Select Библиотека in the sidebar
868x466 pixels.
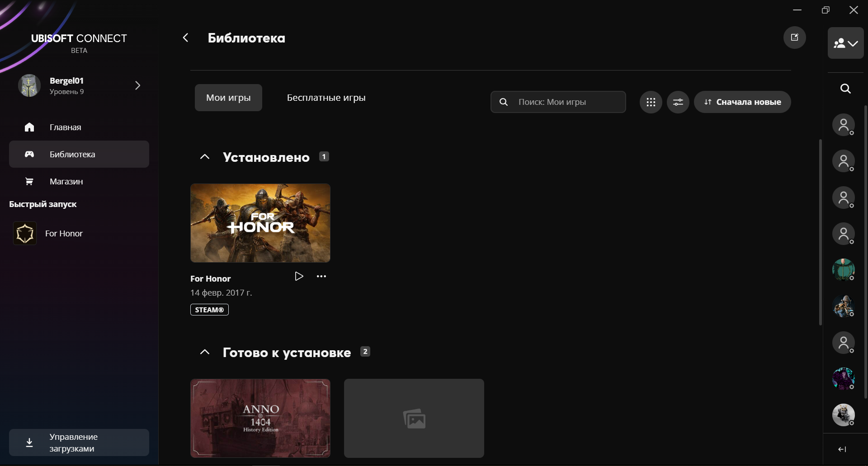pos(79,154)
